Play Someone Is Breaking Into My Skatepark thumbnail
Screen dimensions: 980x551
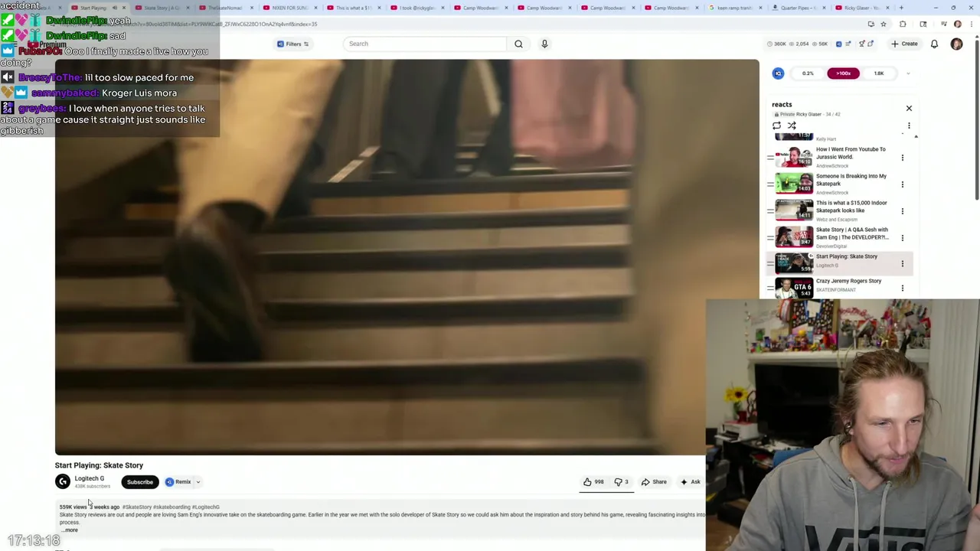tap(794, 184)
